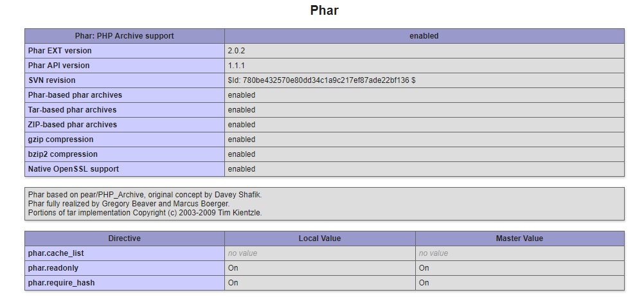Click the bzip2 compression row label
This screenshot has width=644, height=297.
pos(63,154)
